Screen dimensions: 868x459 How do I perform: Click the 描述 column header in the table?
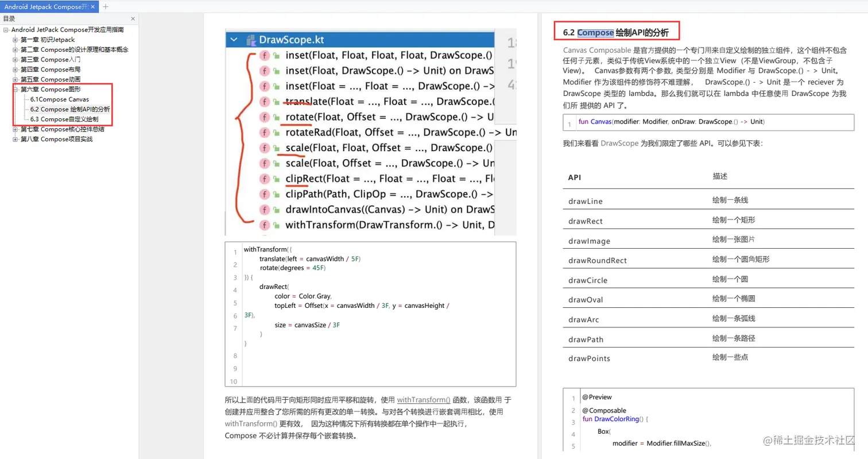tap(720, 176)
